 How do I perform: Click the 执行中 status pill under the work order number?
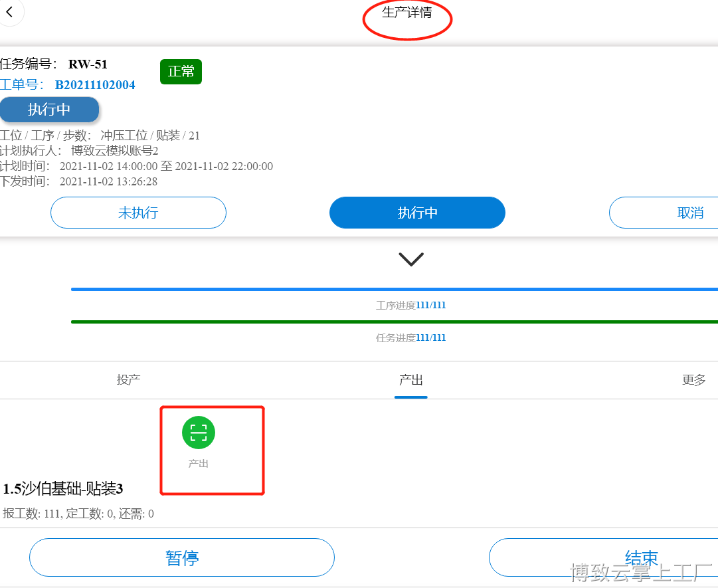(x=49, y=110)
